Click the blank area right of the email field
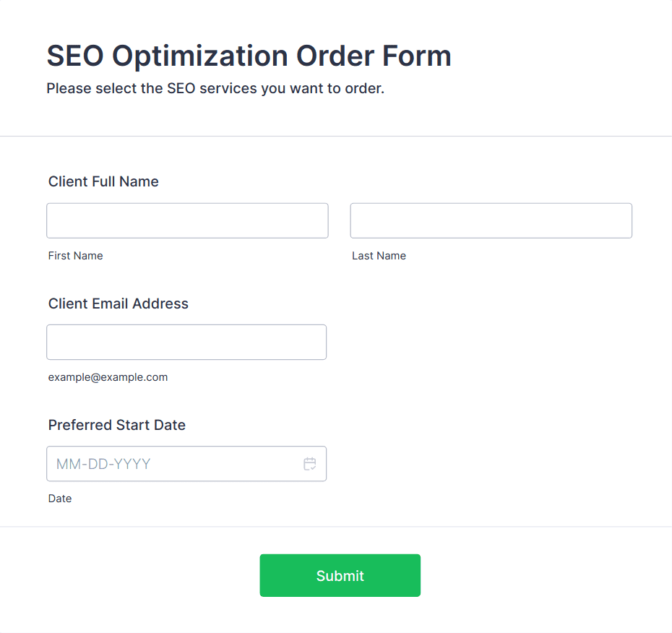Viewport: 672px width, 633px height. pyautogui.click(x=491, y=342)
